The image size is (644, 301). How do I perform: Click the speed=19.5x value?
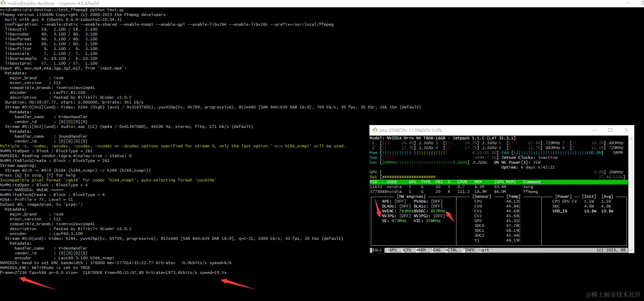coord(213,272)
